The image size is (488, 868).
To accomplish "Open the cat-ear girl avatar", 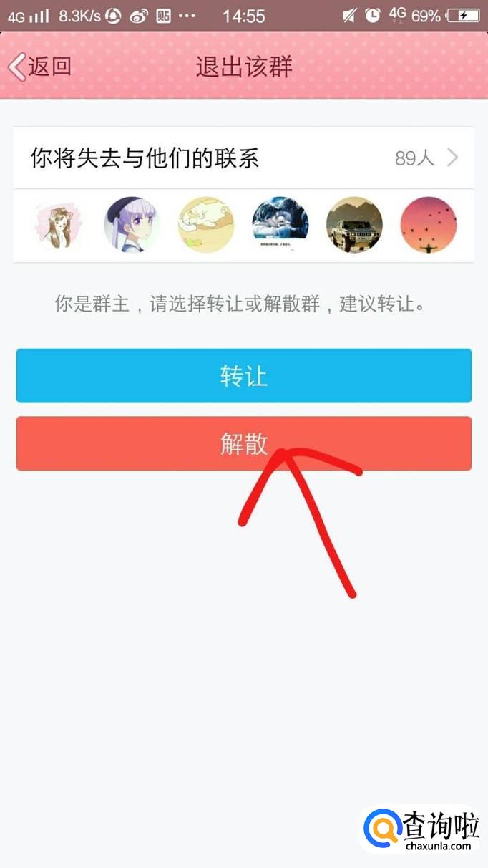I will click(59, 225).
